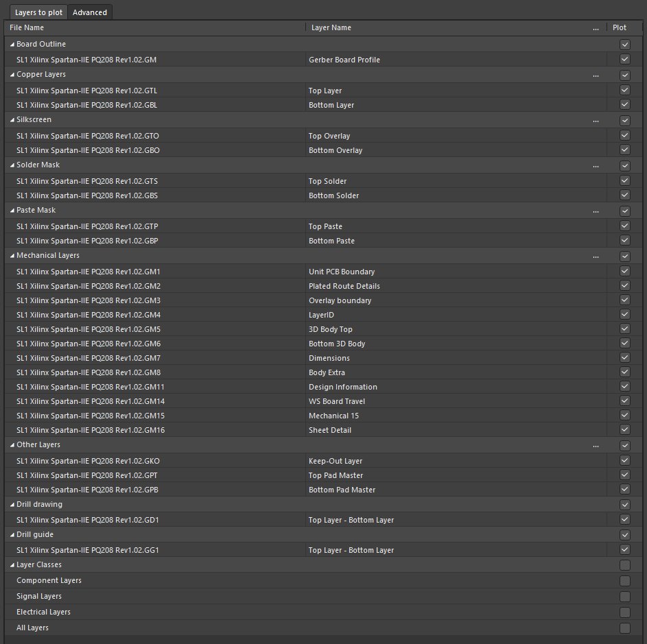Switch to the Advanced tab
The width and height of the screenshot is (647, 644).
point(90,12)
